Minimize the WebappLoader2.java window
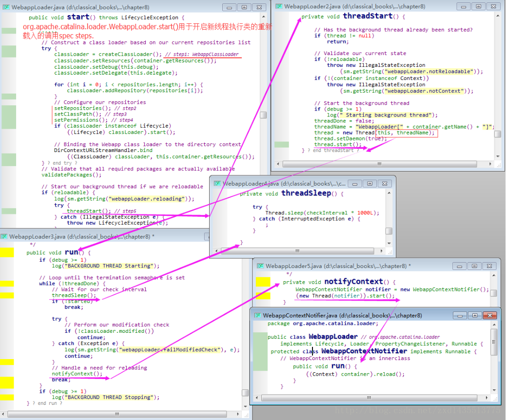The height and width of the screenshot is (420, 506). point(464,6)
